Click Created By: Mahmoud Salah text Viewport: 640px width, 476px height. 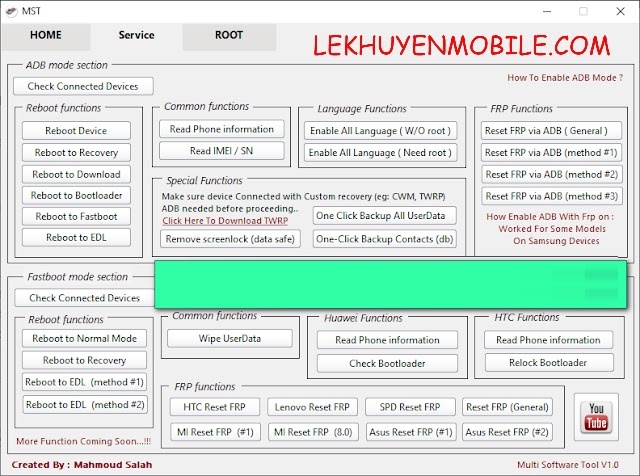point(82,465)
